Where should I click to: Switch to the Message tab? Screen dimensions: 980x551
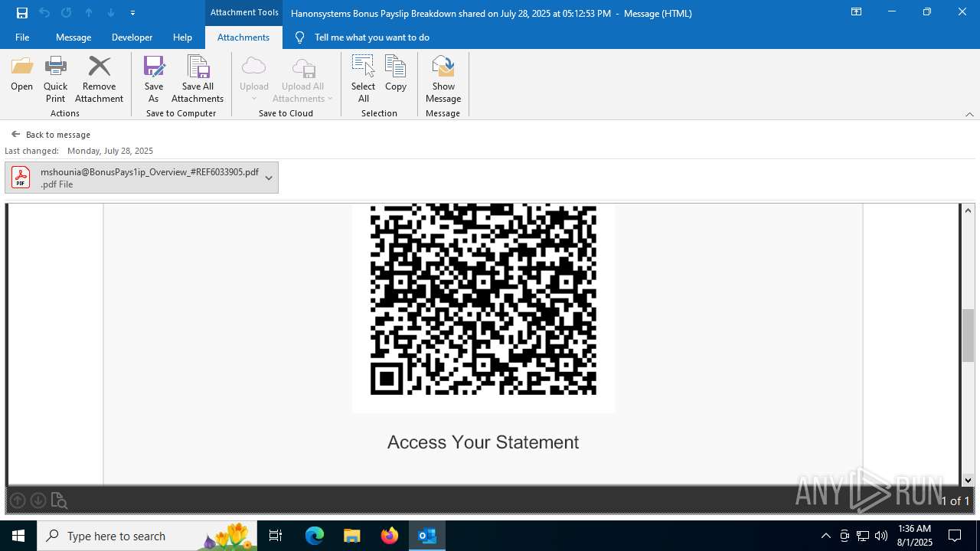tap(73, 37)
